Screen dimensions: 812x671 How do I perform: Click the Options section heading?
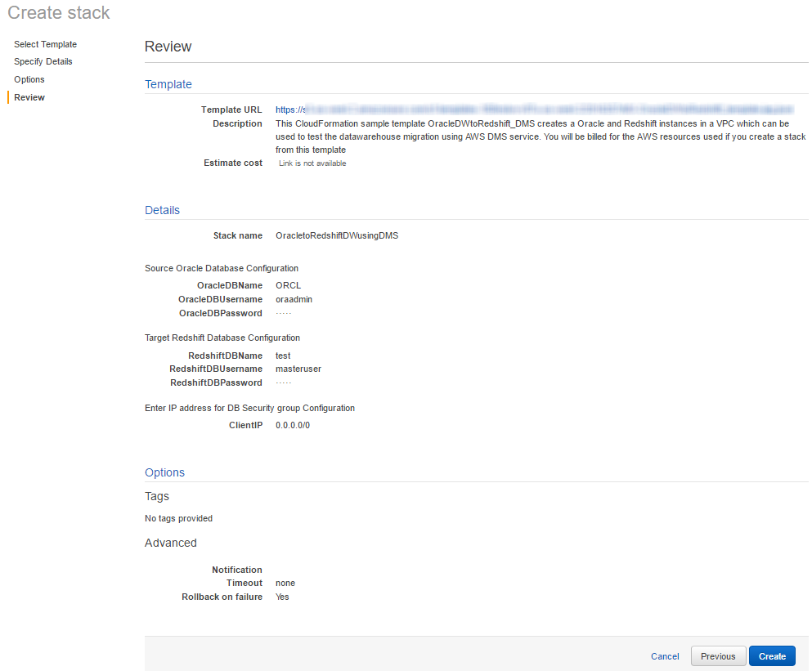(x=164, y=472)
